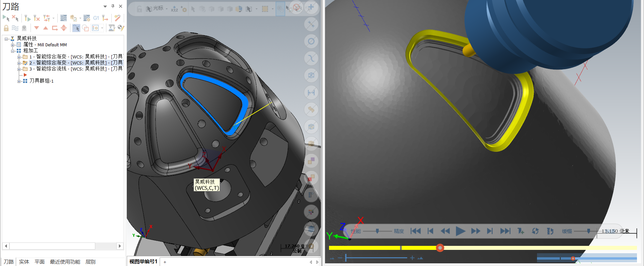Image resolution: width=644 pixels, height=266 pixels.
Task: Toggle the lock on selected operations
Action: 6,28
